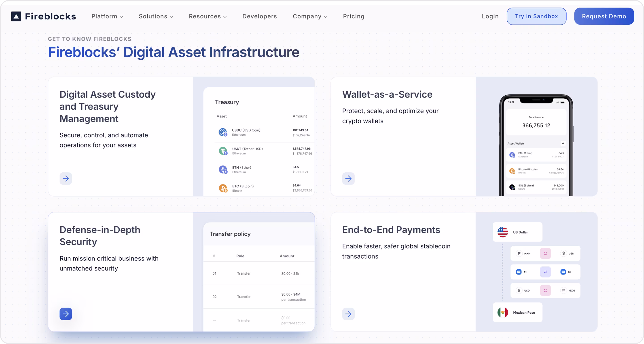This screenshot has width=644, height=344.
Task: Click the Mexican flag icon
Action: click(x=502, y=312)
